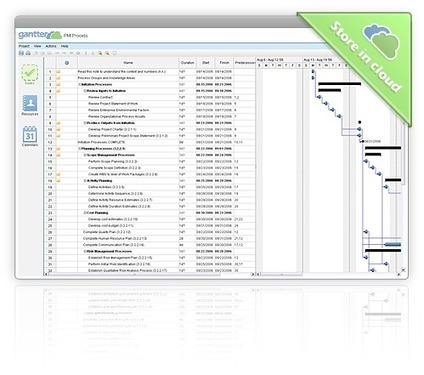Click the Zoom In magnifier icon

point(100,53)
